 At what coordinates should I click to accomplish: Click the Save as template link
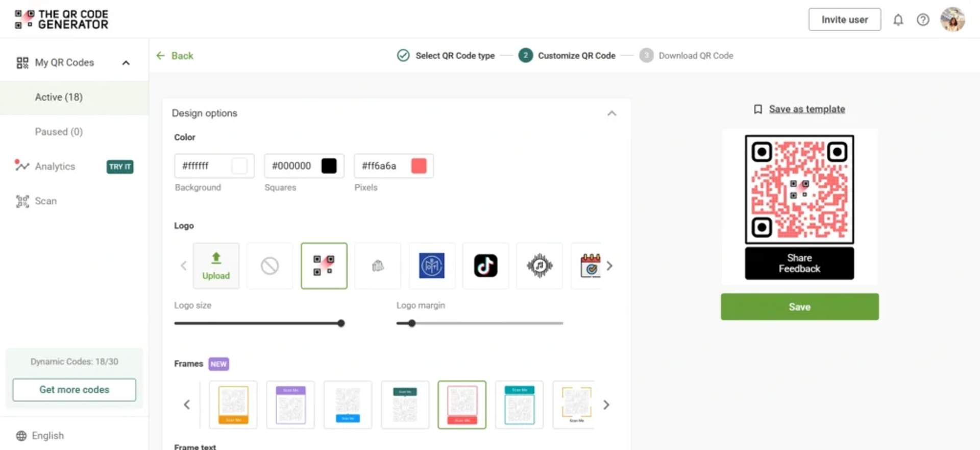807,109
